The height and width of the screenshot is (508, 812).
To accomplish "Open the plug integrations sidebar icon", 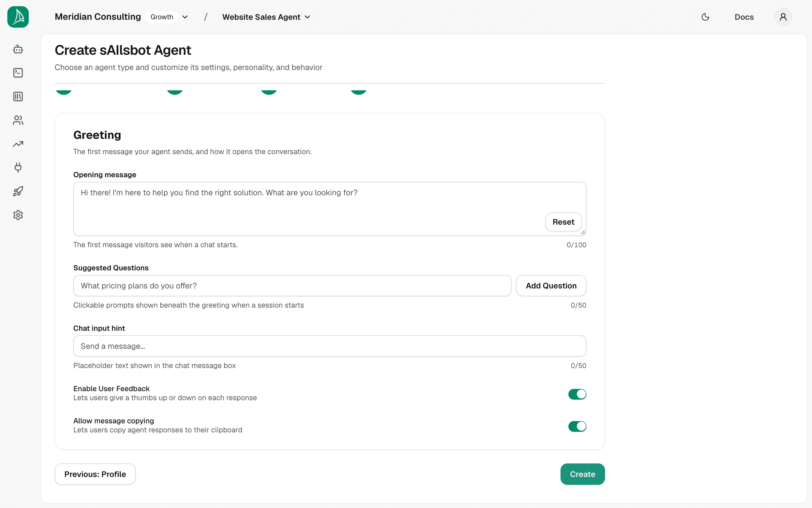I will point(18,168).
